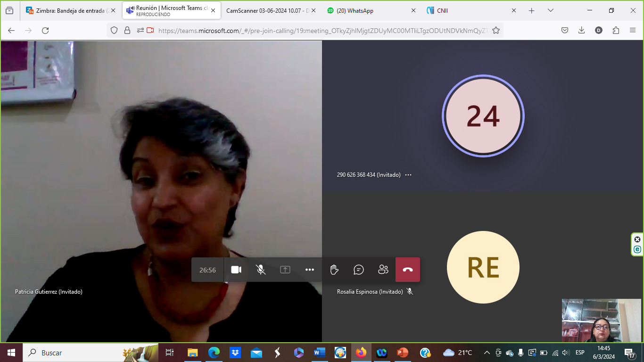Open options for participant 290 626 368 434

coord(408,175)
